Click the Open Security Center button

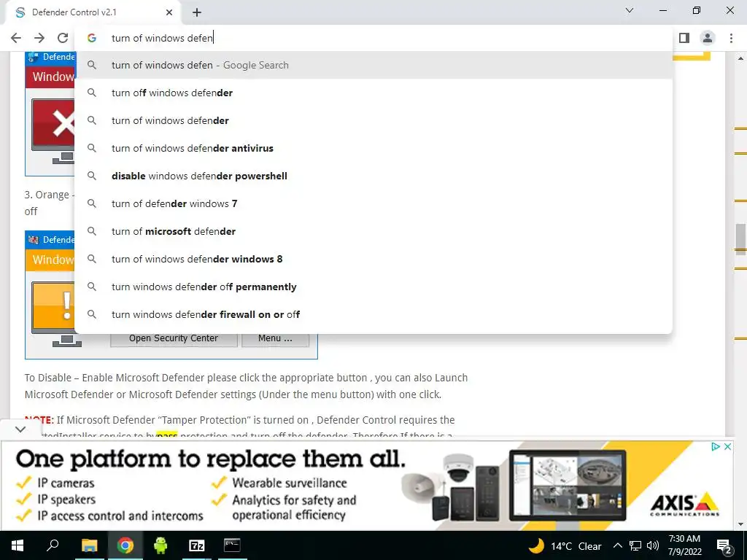pyautogui.click(x=174, y=339)
